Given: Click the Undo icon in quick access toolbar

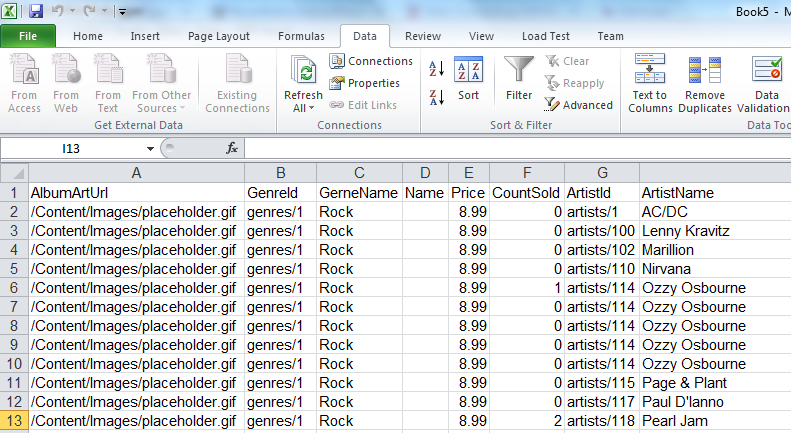Looking at the screenshot, I should (57, 11).
